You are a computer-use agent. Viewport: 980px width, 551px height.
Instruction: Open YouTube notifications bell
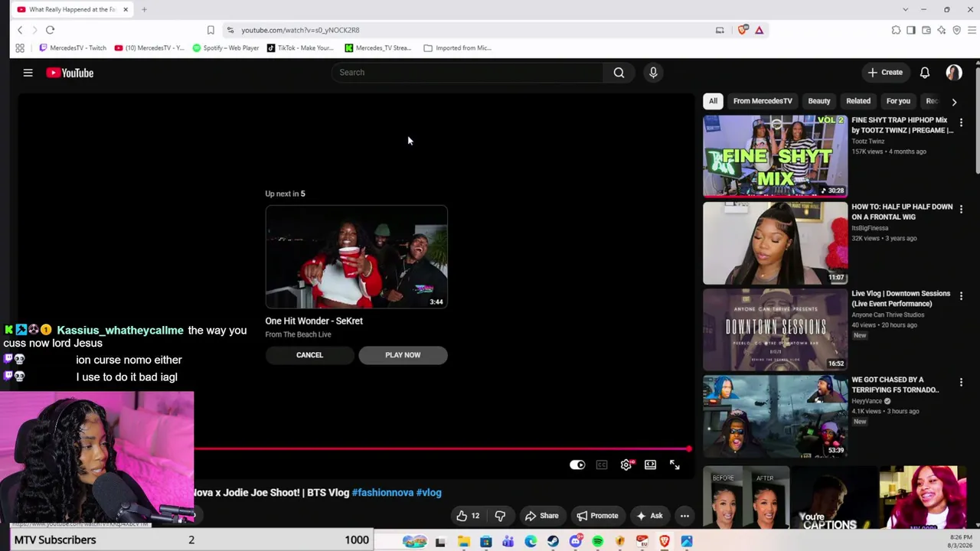925,73
